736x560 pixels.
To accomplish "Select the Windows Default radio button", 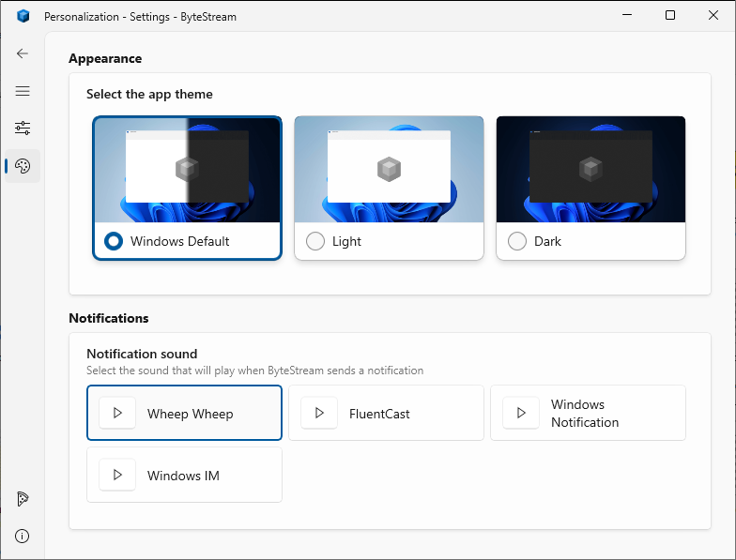I will (114, 241).
